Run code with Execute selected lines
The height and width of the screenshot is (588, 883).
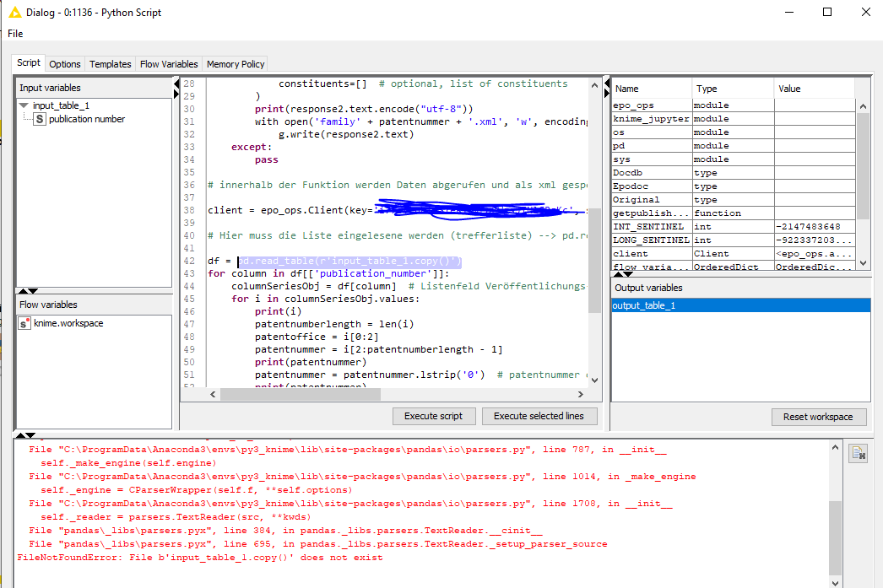pos(539,417)
